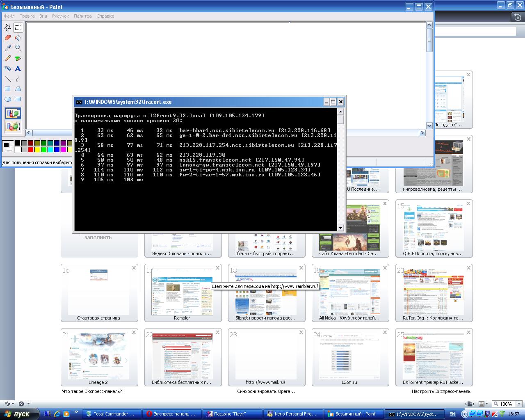Enable opaque selection mode in Paint options
The height and width of the screenshot is (420, 525).
click(13, 113)
